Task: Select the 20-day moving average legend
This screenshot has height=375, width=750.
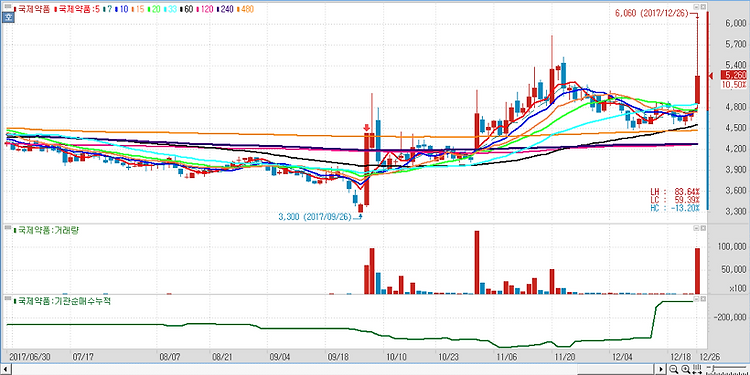Action: (x=155, y=9)
